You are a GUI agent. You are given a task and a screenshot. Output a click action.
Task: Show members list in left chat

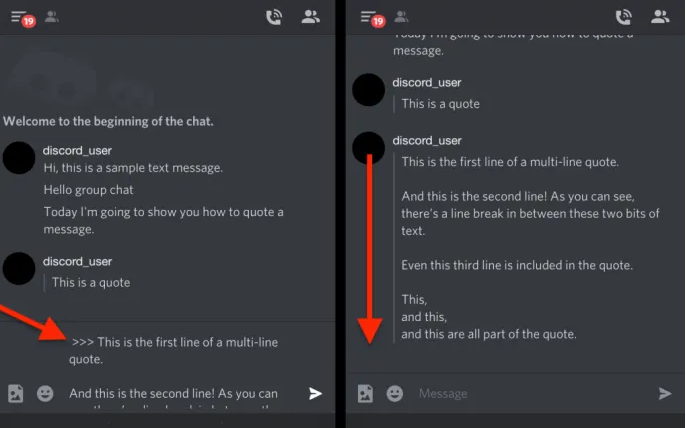(x=311, y=17)
